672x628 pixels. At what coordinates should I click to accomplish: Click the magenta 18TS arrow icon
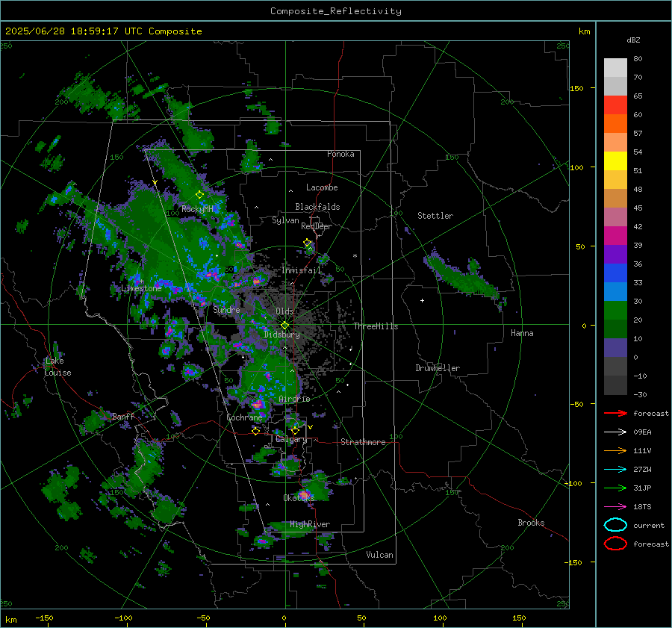click(x=615, y=507)
